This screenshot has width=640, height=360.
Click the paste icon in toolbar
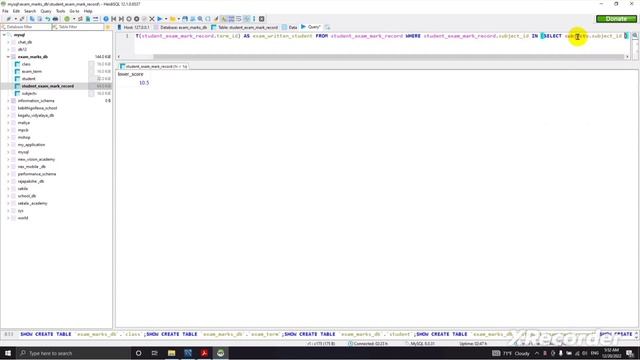click(x=40, y=19)
